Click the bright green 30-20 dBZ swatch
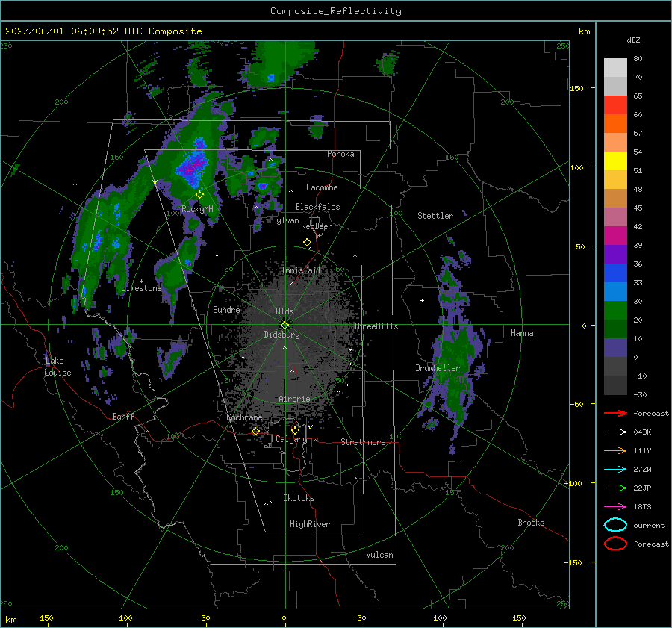 click(x=615, y=310)
